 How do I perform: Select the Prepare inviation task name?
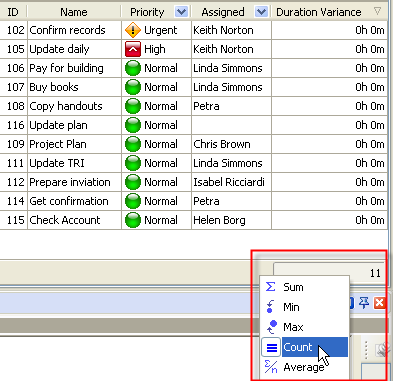[70, 182]
